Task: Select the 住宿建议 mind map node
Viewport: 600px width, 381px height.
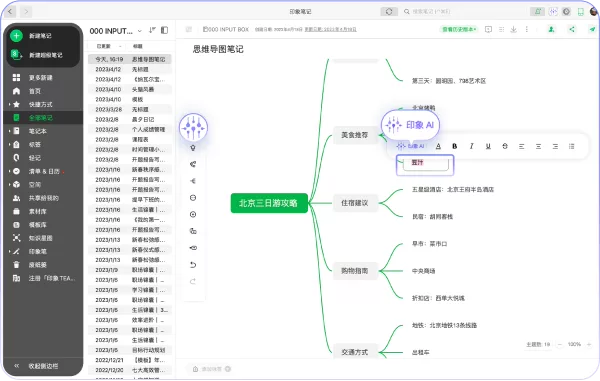Action: click(355, 203)
